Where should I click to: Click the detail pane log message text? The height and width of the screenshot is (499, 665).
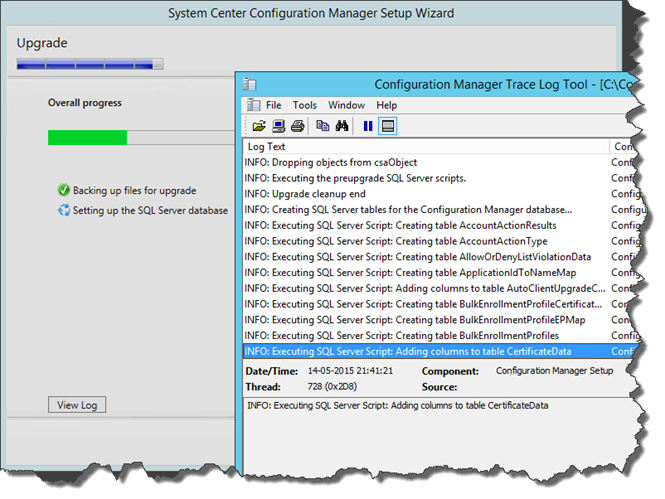point(398,405)
